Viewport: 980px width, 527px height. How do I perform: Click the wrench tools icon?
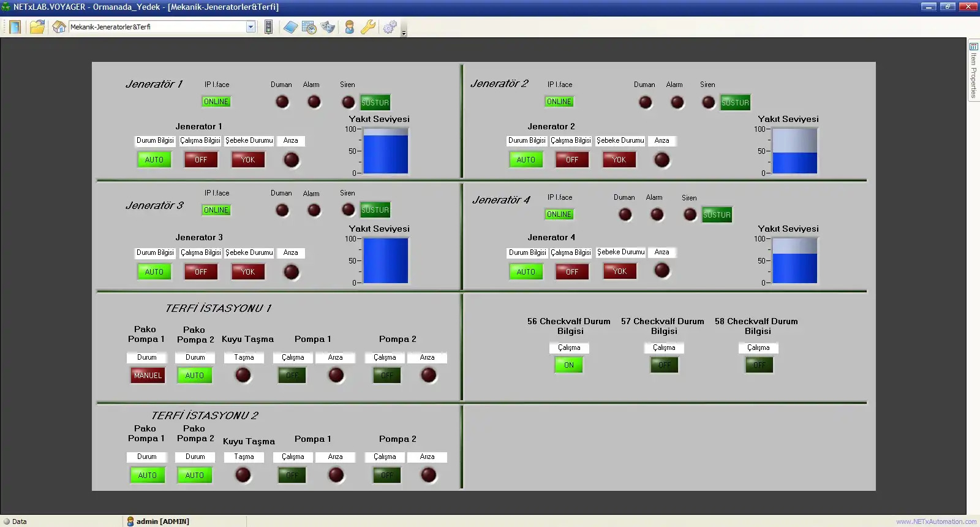click(368, 27)
